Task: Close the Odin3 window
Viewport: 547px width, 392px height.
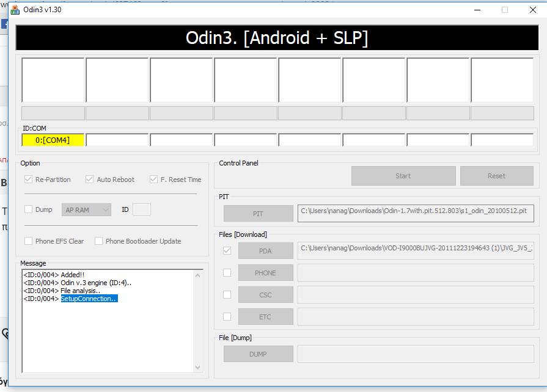Action: tap(533, 10)
